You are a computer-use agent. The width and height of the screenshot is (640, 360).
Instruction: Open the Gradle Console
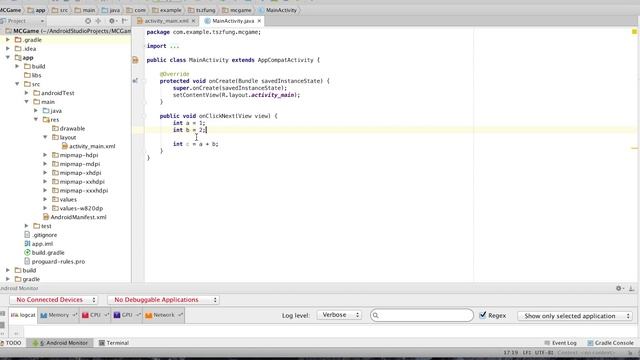[x=611, y=343]
